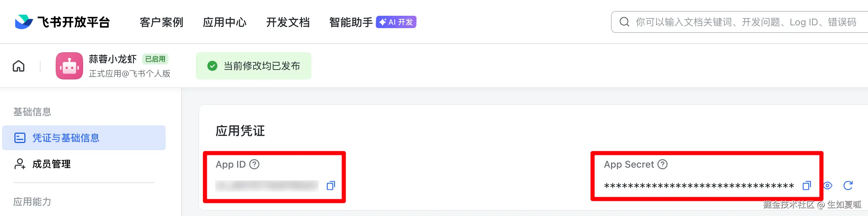Regenerate the App Secret with refresh icon

click(848, 185)
